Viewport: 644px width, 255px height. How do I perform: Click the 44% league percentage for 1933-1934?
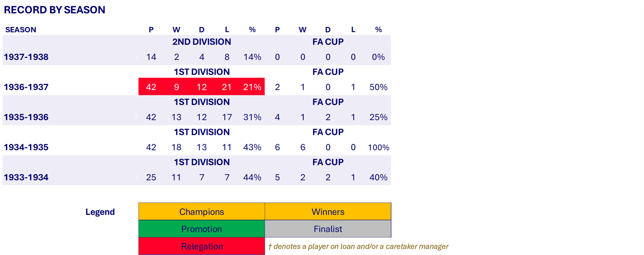[x=252, y=177]
